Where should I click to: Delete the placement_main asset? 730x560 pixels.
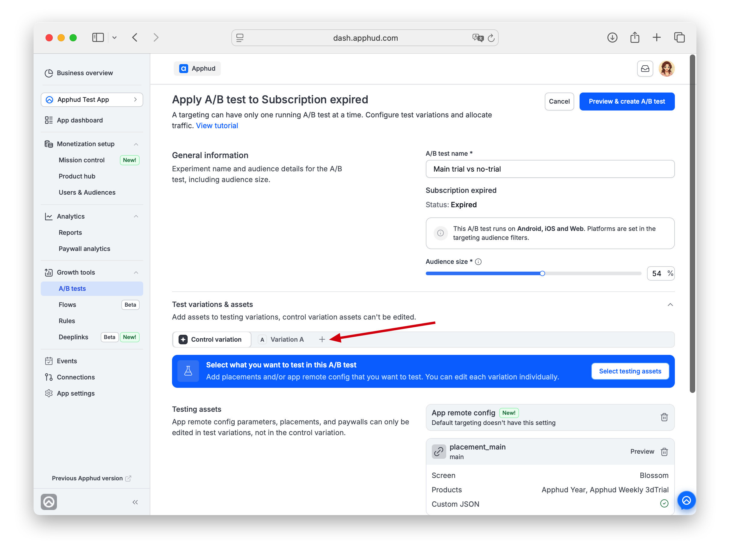tap(664, 451)
